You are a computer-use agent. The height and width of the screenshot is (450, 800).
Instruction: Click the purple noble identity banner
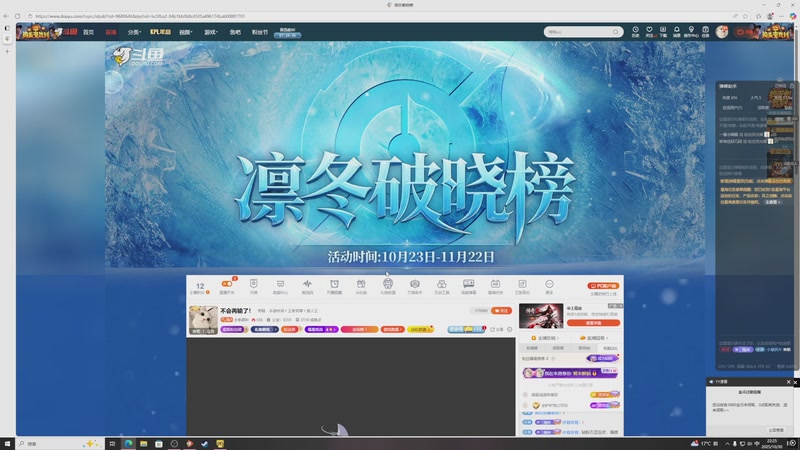[x=570, y=373]
